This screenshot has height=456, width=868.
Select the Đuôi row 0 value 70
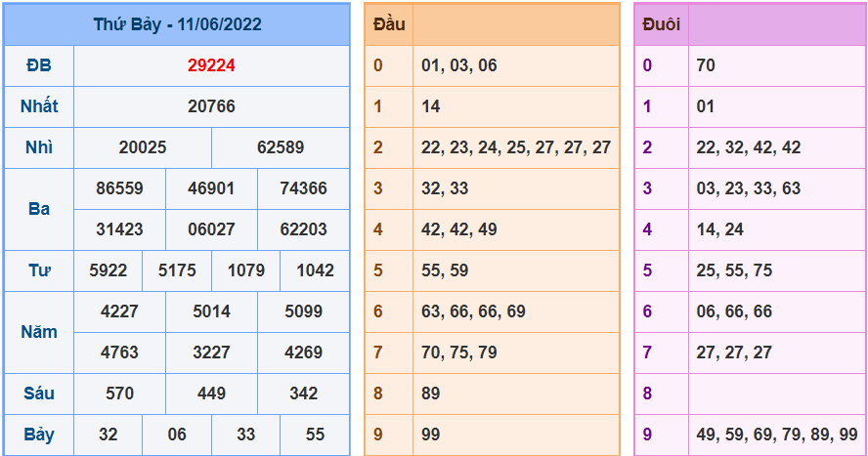point(706,65)
